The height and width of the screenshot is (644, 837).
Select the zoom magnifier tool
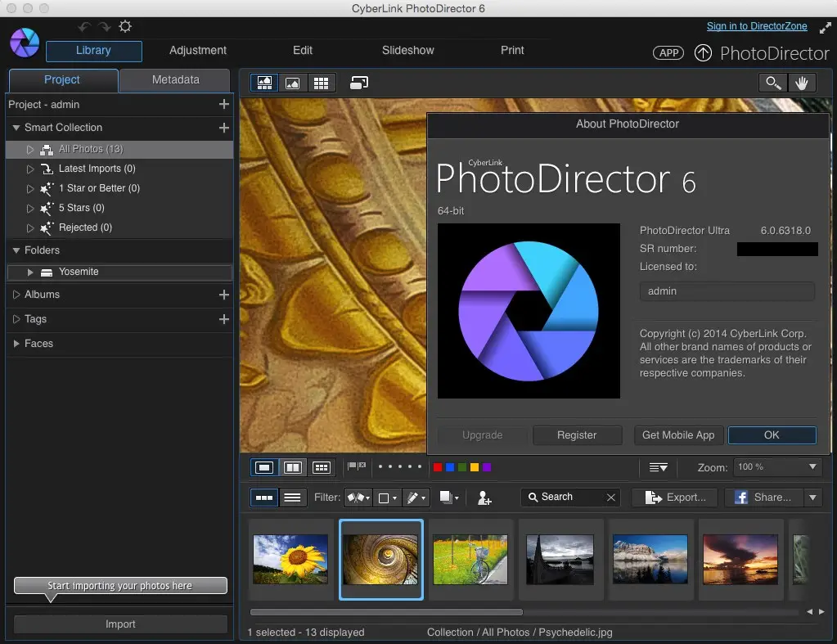click(773, 83)
